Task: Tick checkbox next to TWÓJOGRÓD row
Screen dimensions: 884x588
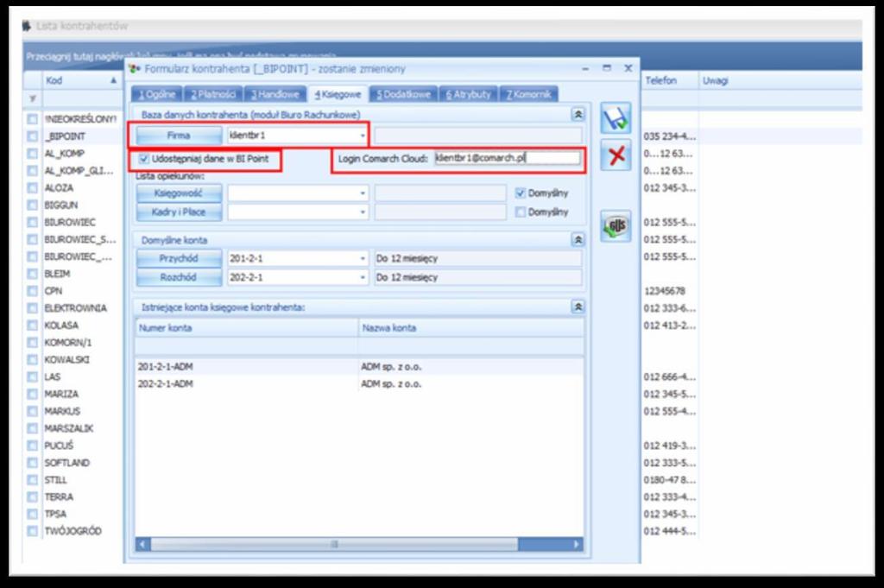Action: (33, 531)
